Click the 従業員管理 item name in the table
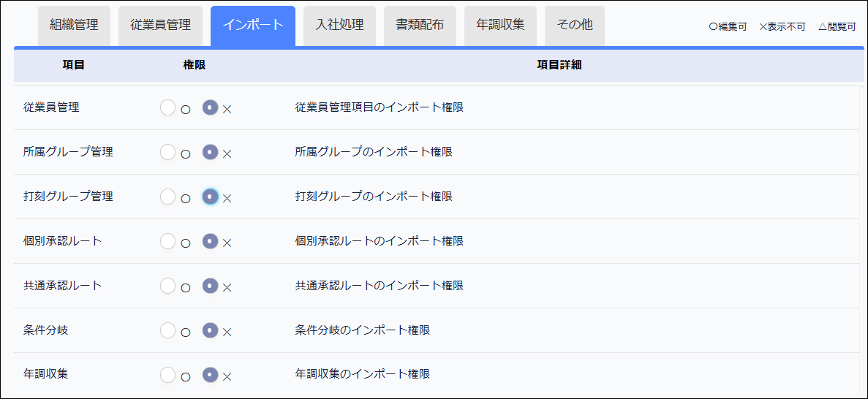This screenshot has width=868, height=399. tap(51, 107)
